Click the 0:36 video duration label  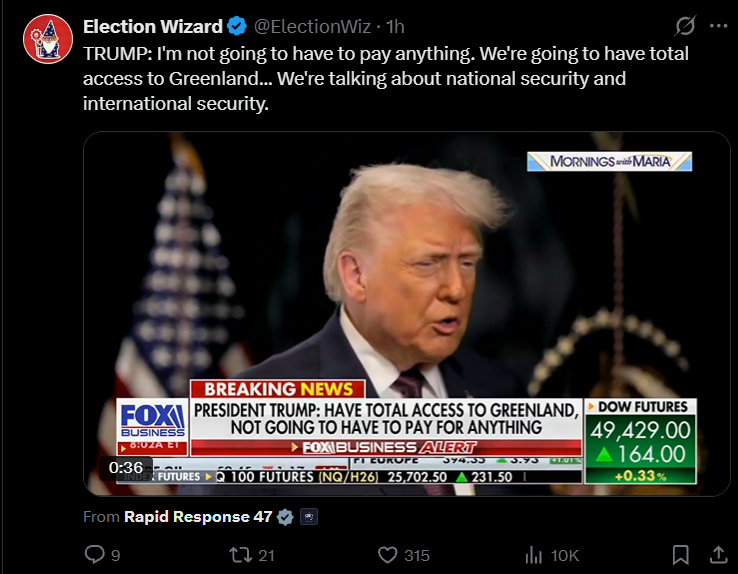pos(126,467)
